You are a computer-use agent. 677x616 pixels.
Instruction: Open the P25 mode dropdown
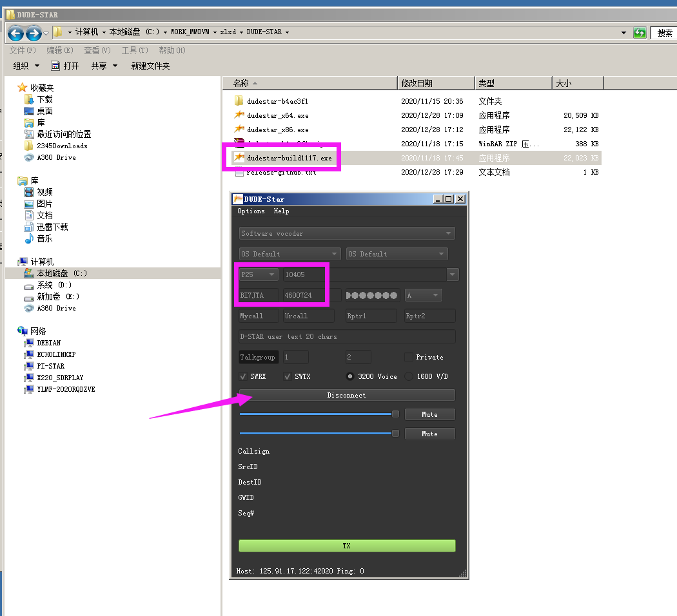point(259,274)
